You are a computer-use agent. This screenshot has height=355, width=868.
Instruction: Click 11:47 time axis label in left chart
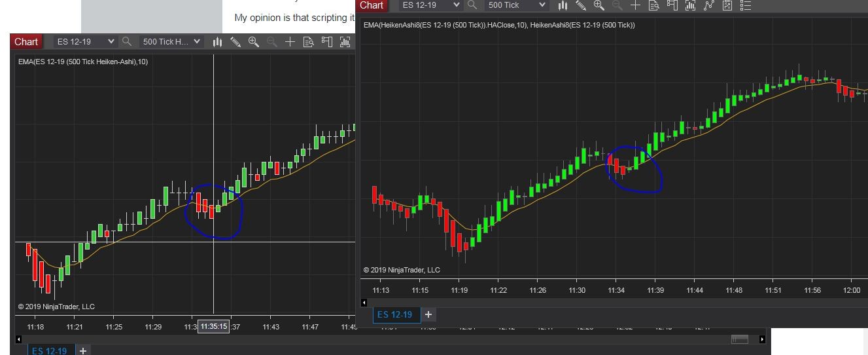tap(310, 327)
